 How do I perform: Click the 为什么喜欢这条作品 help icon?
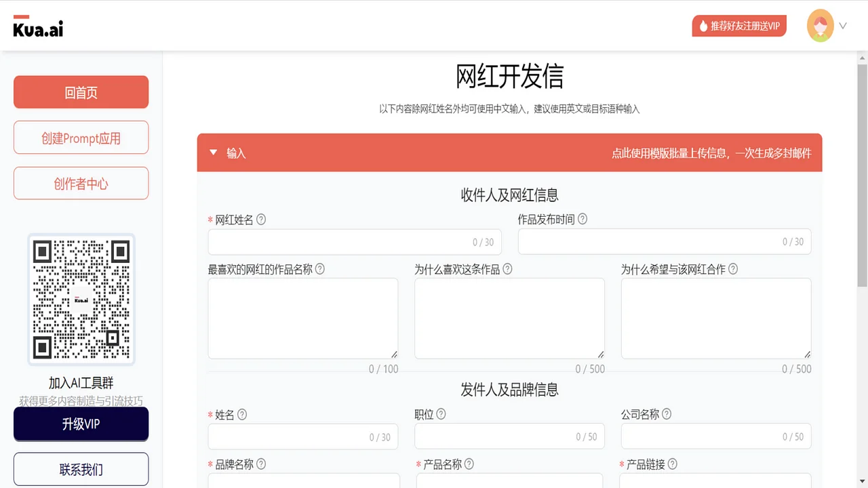coord(507,269)
